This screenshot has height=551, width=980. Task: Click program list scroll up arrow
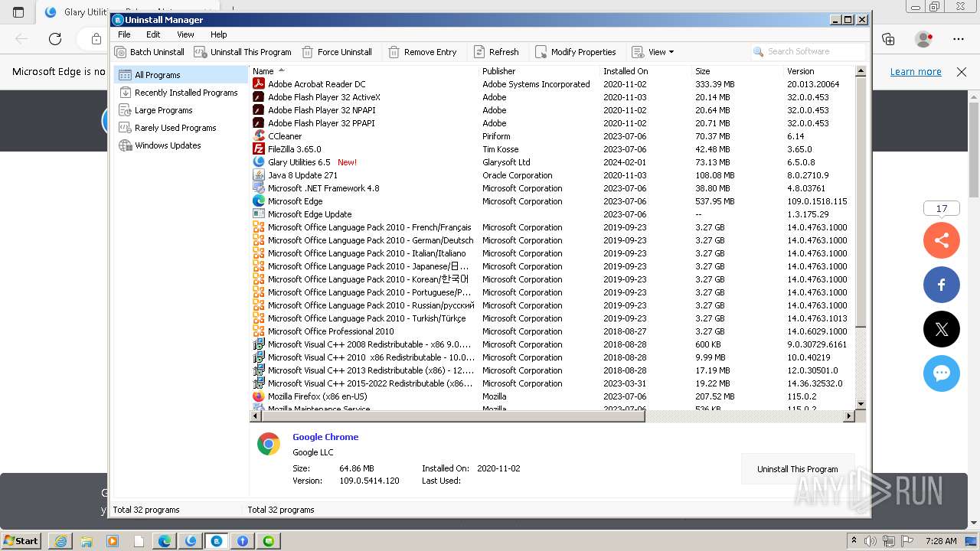[x=861, y=71]
